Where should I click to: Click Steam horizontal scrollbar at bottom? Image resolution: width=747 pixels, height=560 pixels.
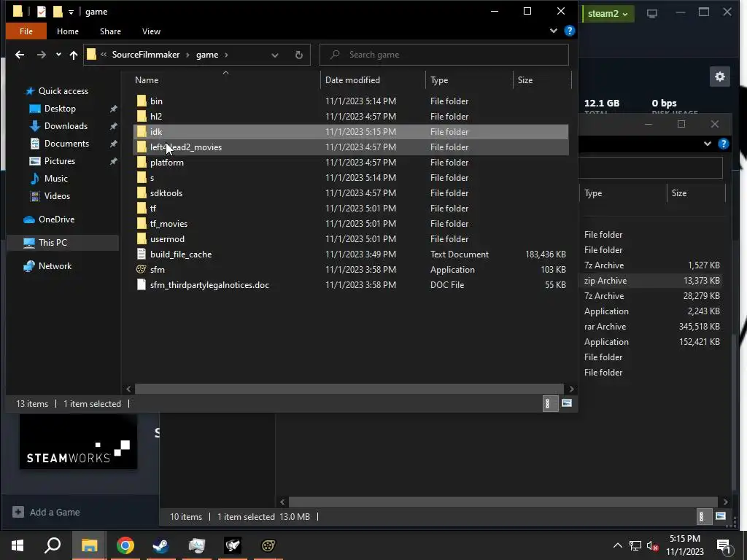pos(503,502)
